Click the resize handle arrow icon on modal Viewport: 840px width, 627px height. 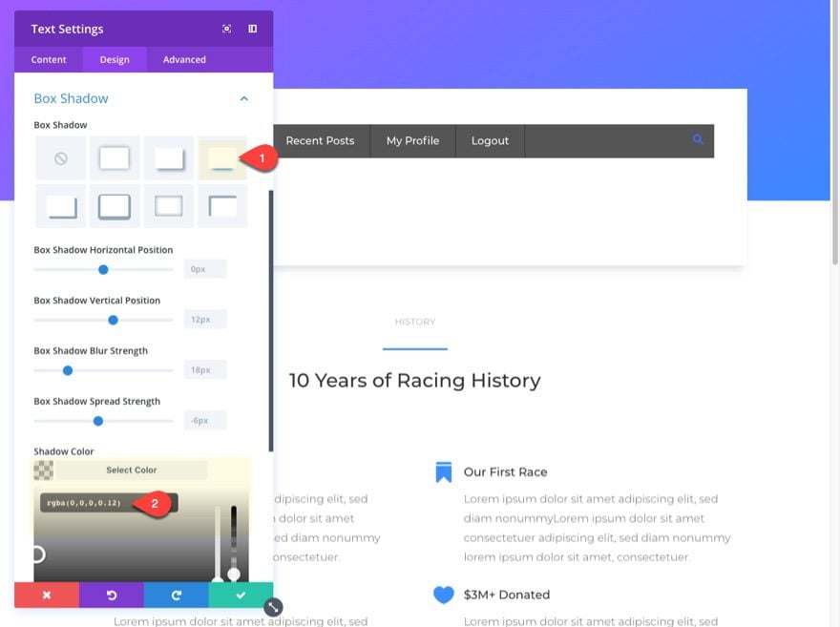point(273,607)
